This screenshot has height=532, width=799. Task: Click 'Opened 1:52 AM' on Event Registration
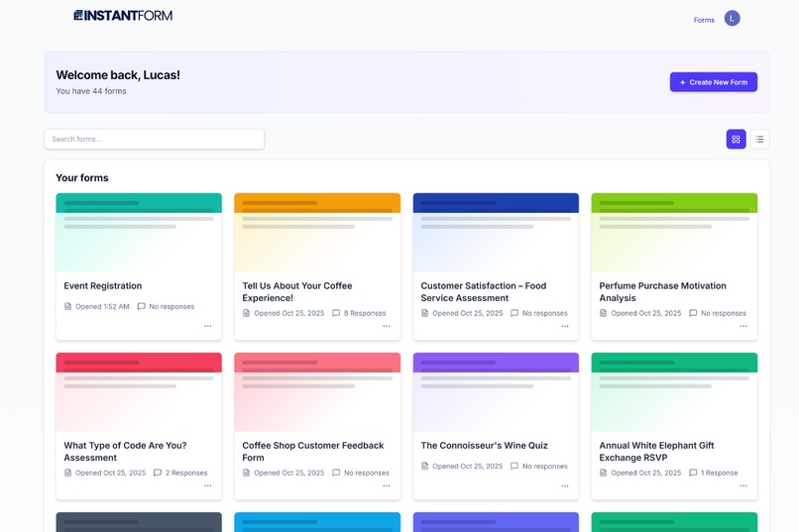pos(102,306)
